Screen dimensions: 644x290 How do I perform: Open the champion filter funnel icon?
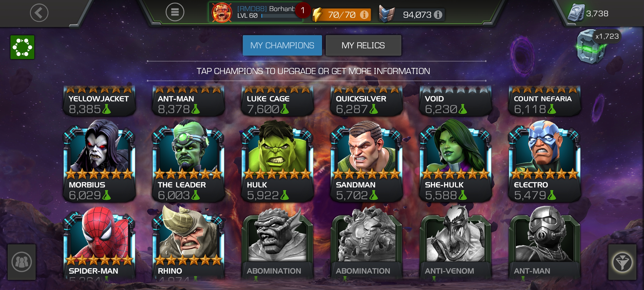(x=622, y=262)
